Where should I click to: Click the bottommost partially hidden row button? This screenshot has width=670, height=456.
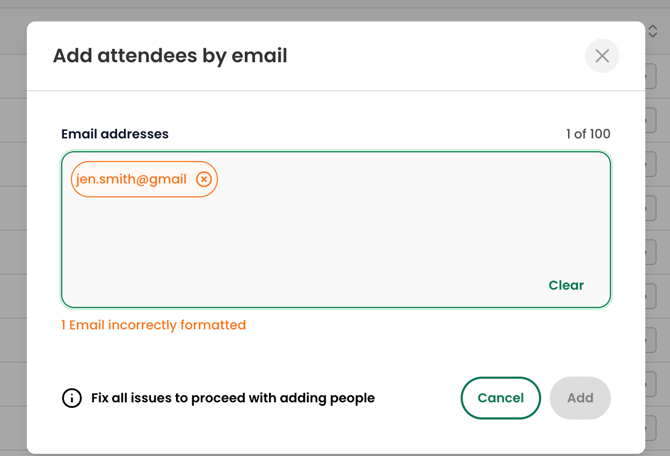tap(651, 428)
